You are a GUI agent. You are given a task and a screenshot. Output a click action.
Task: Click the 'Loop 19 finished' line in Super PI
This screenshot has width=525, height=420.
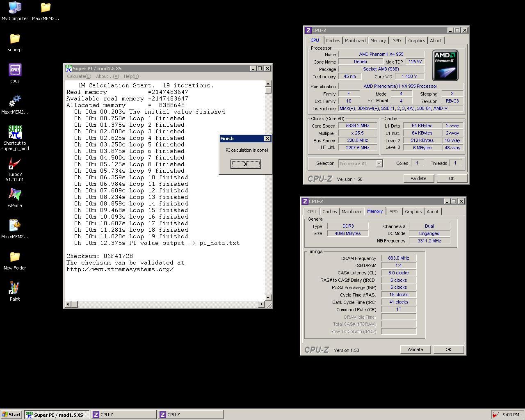coord(131,237)
